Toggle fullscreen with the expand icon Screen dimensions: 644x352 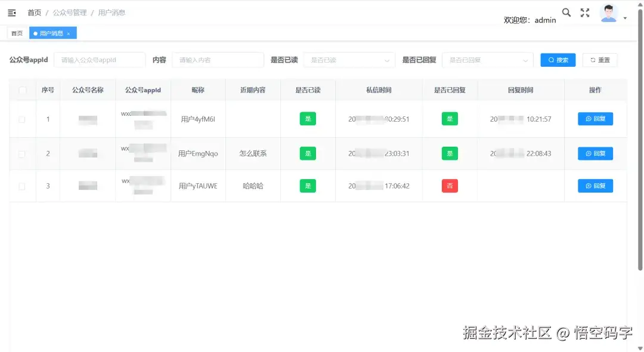(x=584, y=11)
